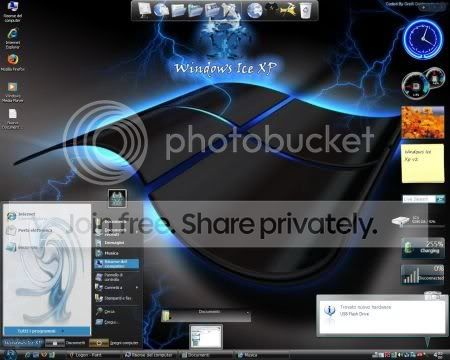Image resolution: width=450 pixels, height=360 pixels.
Task: Click the monitor icon in top dock
Action: [x=144, y=10]
